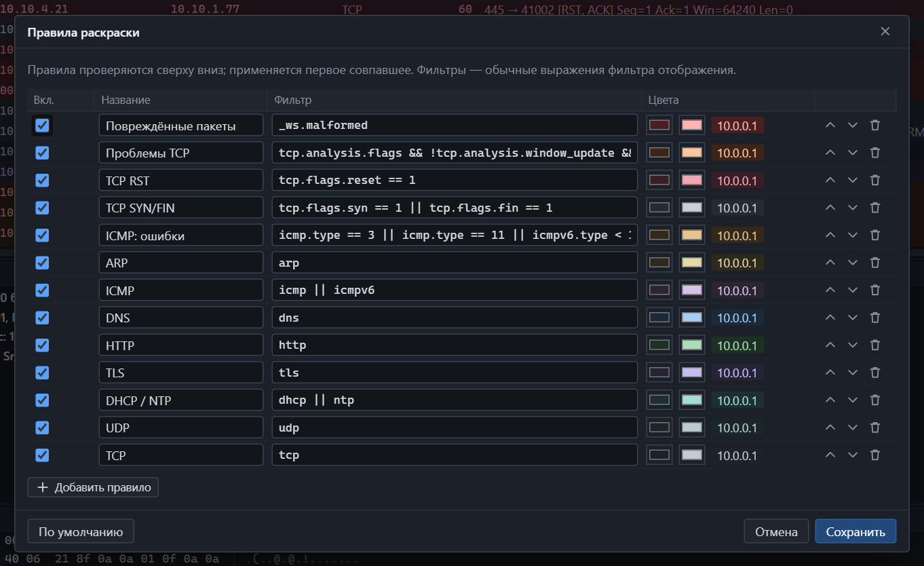Cancel with the Отмена button
This screenshot has height=566, width=924.
(776, 531)
